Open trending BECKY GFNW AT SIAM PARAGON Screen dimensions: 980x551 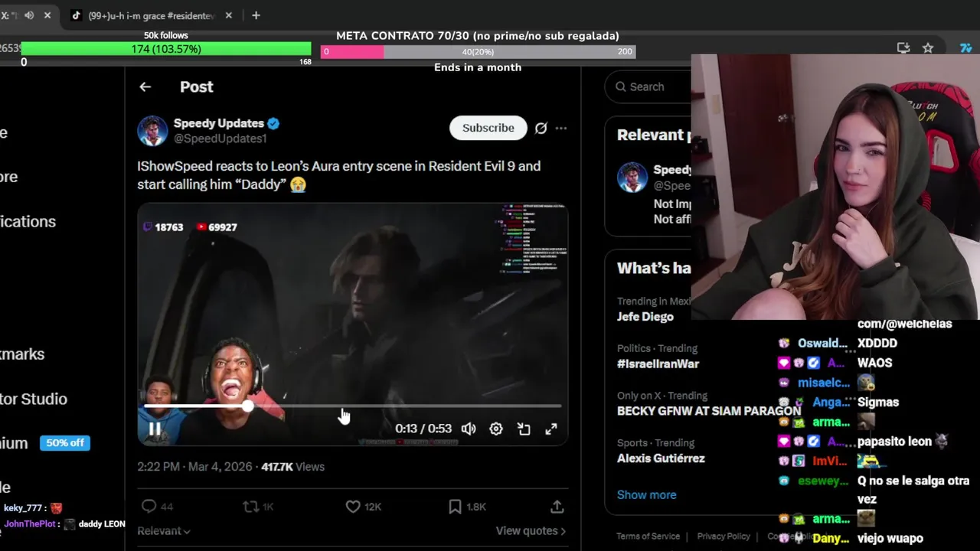(709, 411)
